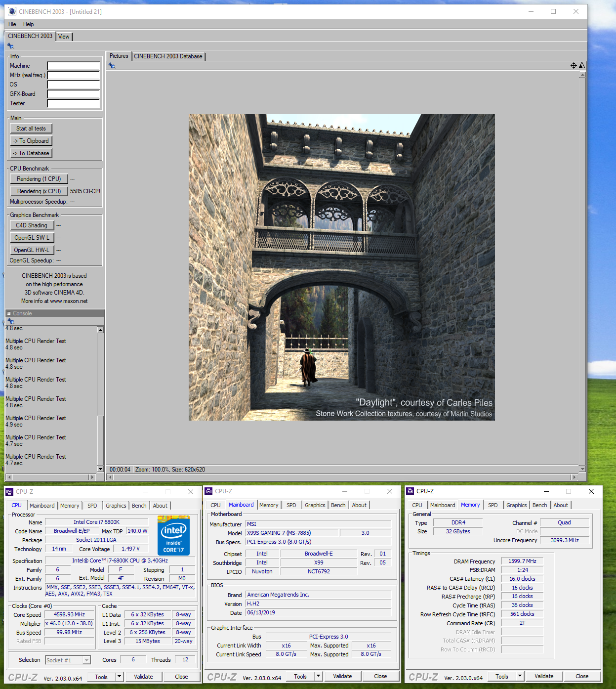Open the CPU tab in the Mainboard window
Screen dimensions: 616x689
click(216, 505)
